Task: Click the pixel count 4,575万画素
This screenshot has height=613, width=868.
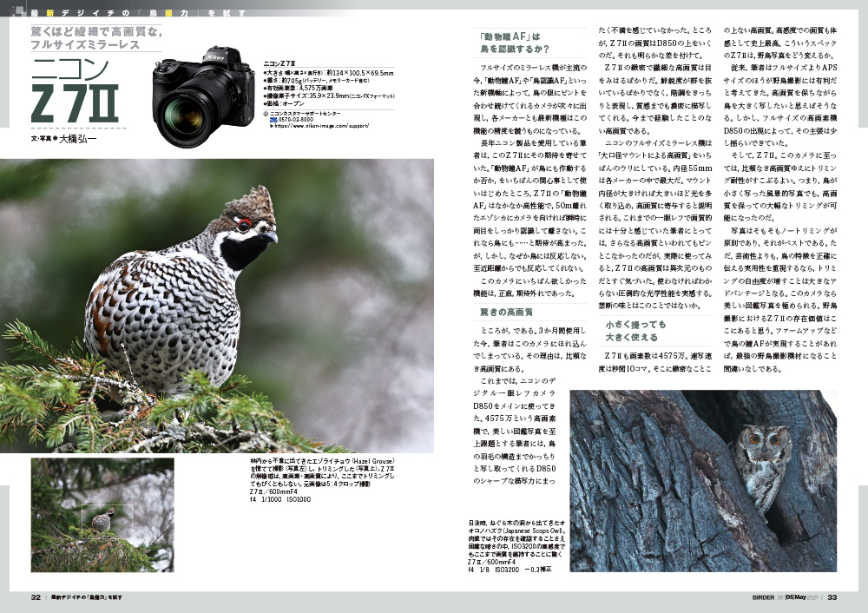Action: (316, 88)
